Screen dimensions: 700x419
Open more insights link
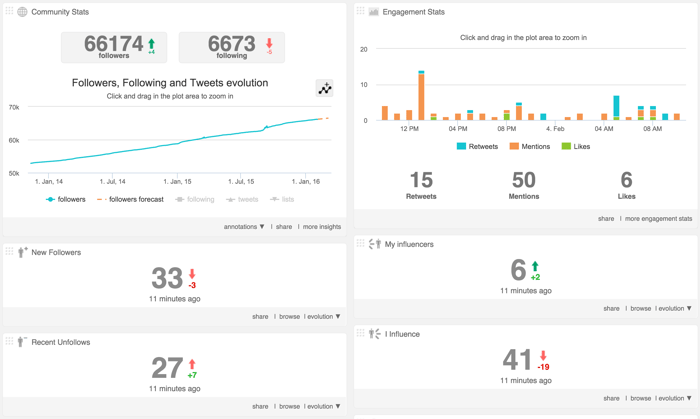click(322, 227)
